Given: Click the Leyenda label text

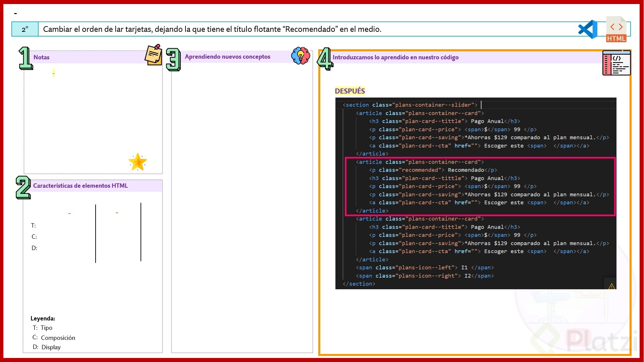Looking at the screenshot, I should pos(43,318).
